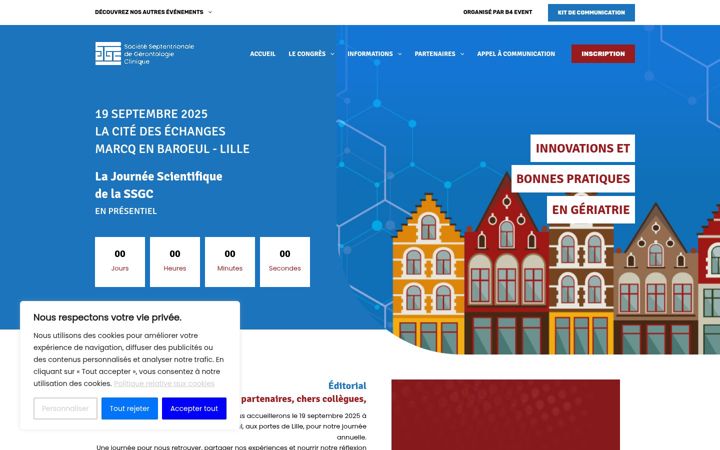Click 'Accepter tout' in the cookie banner
Viewport: 720px width, 450px height.
[x=194, y=408]
